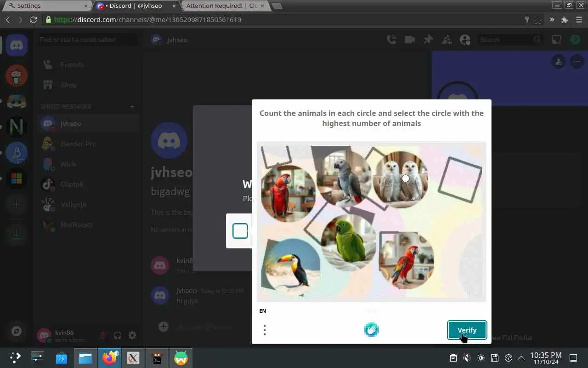Screen dimensions: 588x368
Task: Select the circle with the green parrot
Action: [x=349, y=242]
